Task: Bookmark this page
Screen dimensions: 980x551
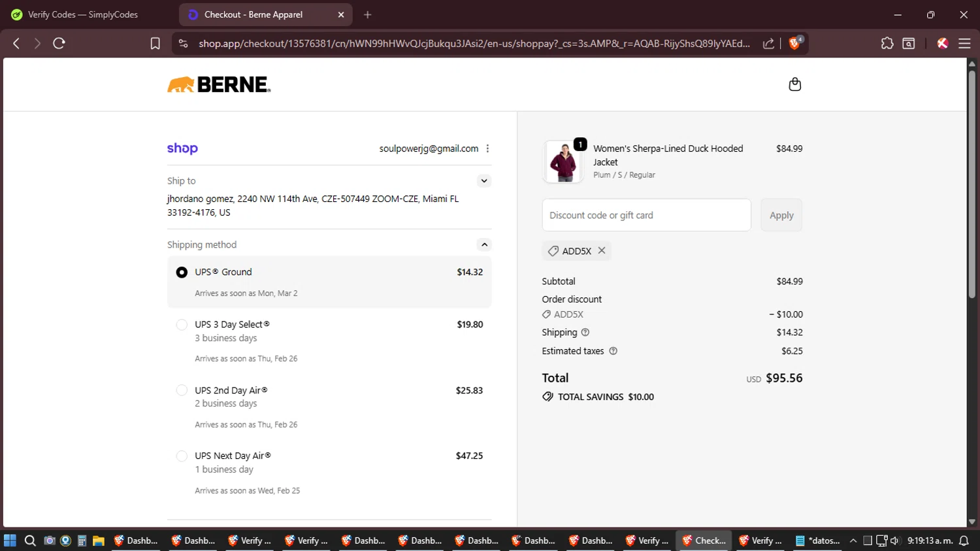Action: (155, 43)
